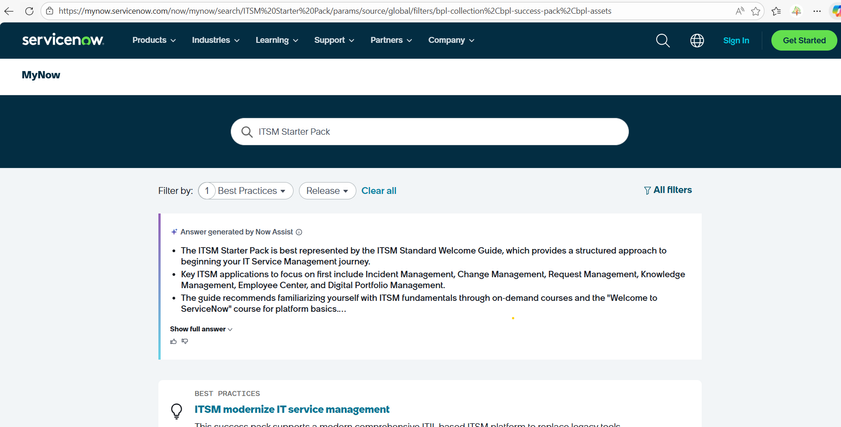Expand the Support menu
This screenshot has height=427, width=841.
click(334, 40)
